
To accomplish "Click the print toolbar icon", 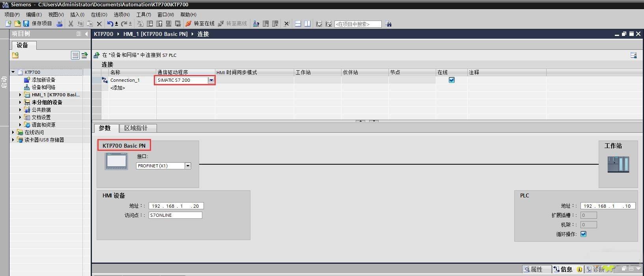I will point(60,24).
